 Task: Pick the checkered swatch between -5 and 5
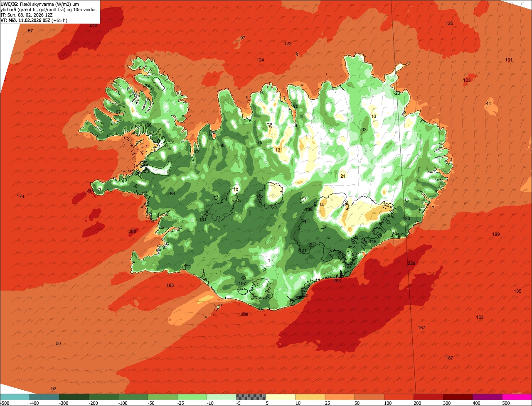(251, 397)
